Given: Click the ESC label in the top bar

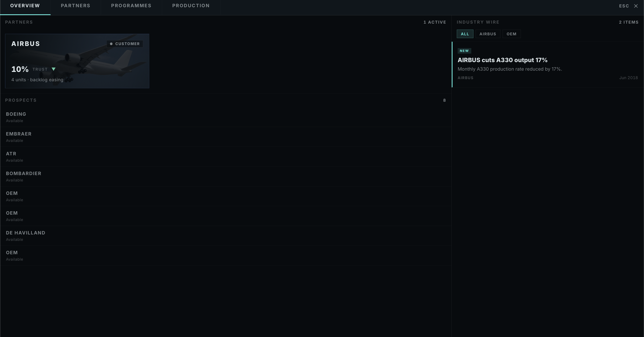Looking at the screenshot, I should tap(624, 6).
